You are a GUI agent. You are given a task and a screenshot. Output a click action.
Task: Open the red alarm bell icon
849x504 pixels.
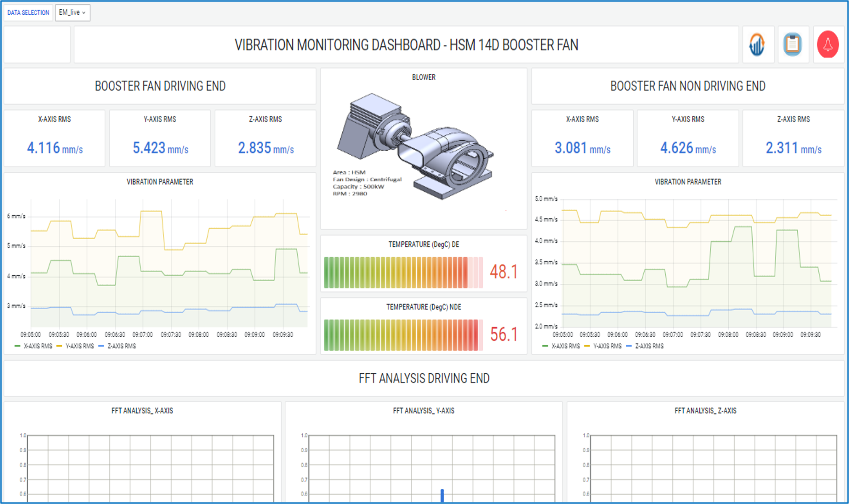click(x=828, y=45)
